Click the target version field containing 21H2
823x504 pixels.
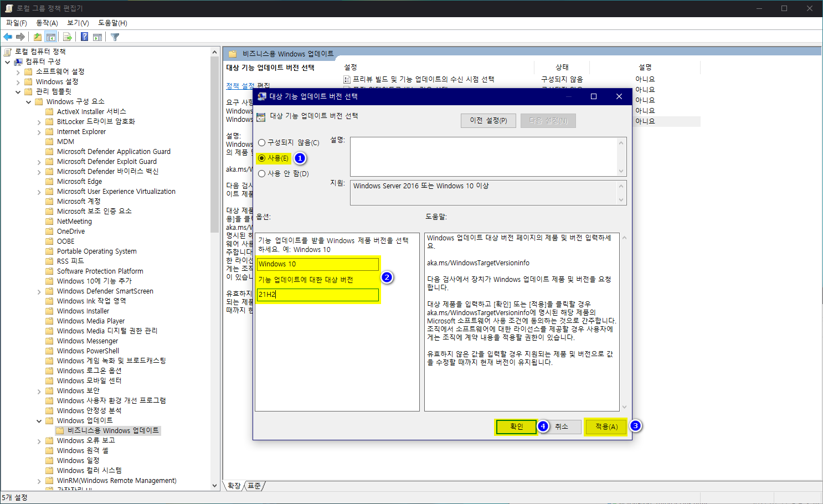(x=318, y=295)
